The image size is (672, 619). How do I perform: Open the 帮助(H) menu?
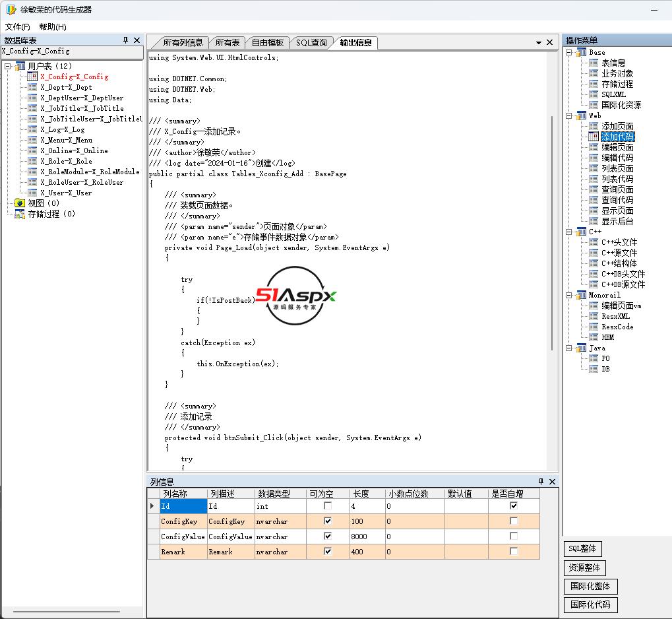53,26
